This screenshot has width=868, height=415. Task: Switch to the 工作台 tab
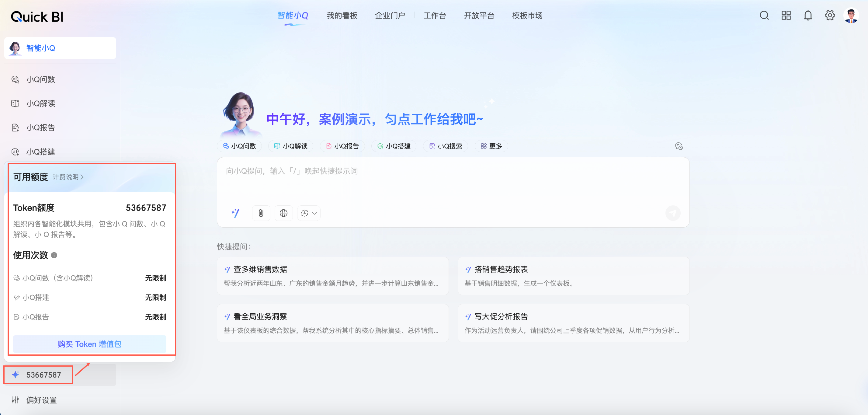[x=435, y=16]
